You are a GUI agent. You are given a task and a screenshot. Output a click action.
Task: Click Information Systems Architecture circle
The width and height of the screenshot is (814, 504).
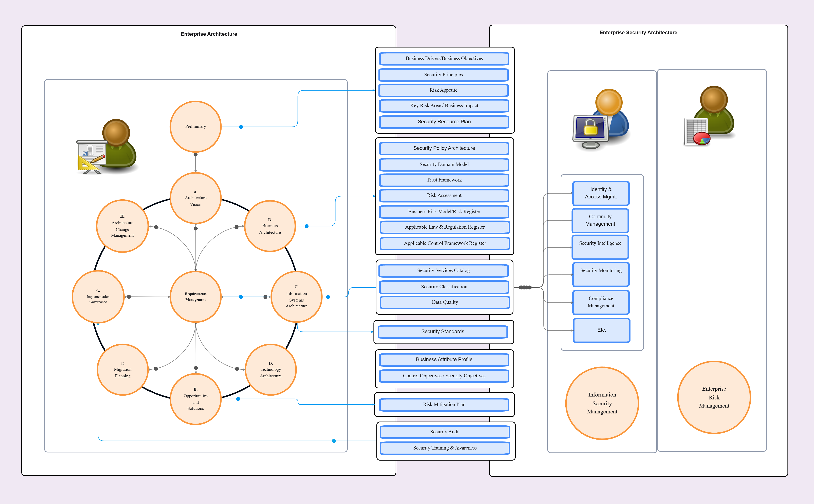coord(297,297)
